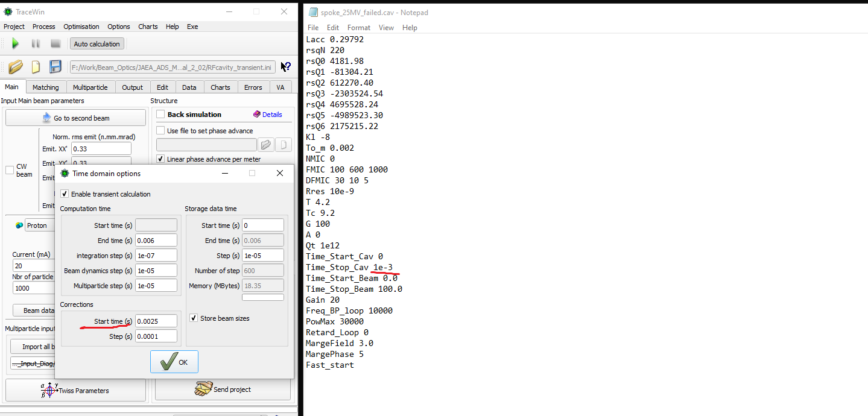Viewport: 868px width, 416px height.
Task: Open the Optimisation menu
Action: (81, 27)
